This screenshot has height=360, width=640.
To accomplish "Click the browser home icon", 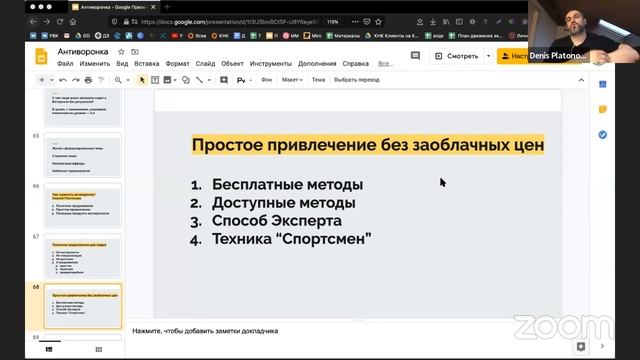I will 73,22.
